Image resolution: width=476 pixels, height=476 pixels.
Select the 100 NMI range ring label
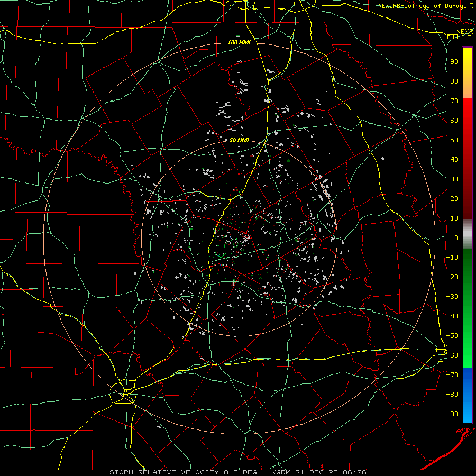[239, 42]
